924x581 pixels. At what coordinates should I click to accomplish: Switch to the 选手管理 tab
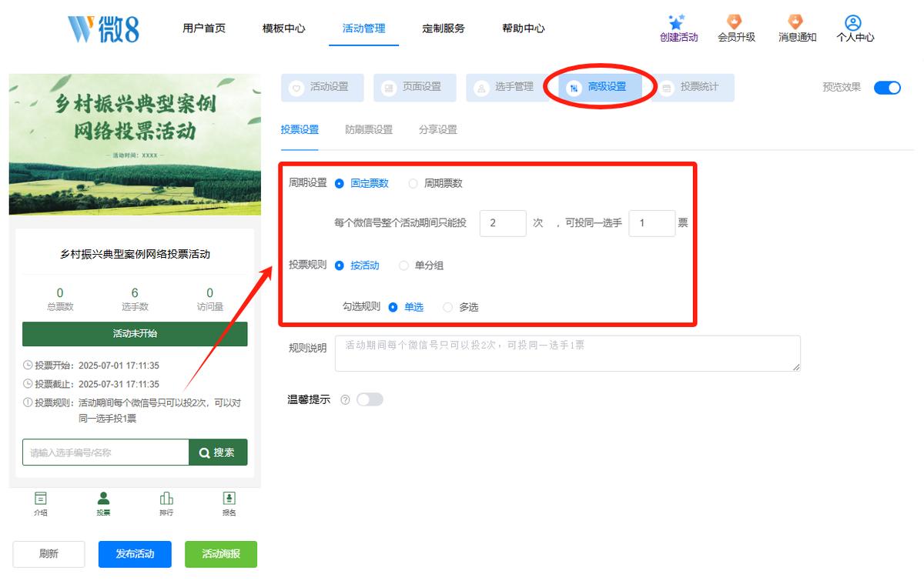[x=507, y=88]
